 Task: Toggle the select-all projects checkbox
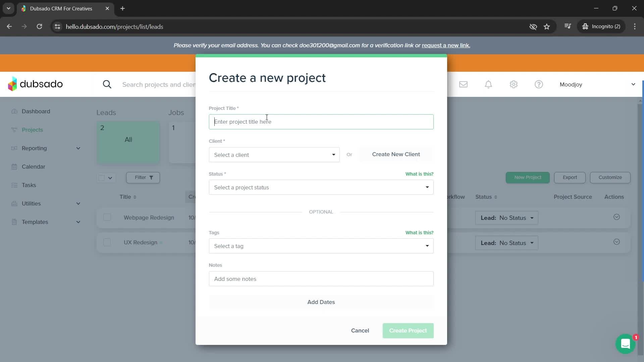(x=102, y=178)
